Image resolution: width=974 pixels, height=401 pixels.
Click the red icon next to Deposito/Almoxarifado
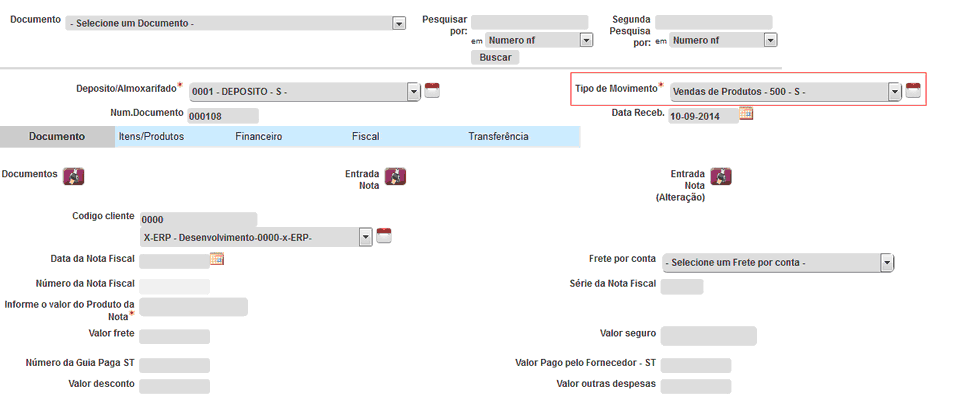(432, 91)
